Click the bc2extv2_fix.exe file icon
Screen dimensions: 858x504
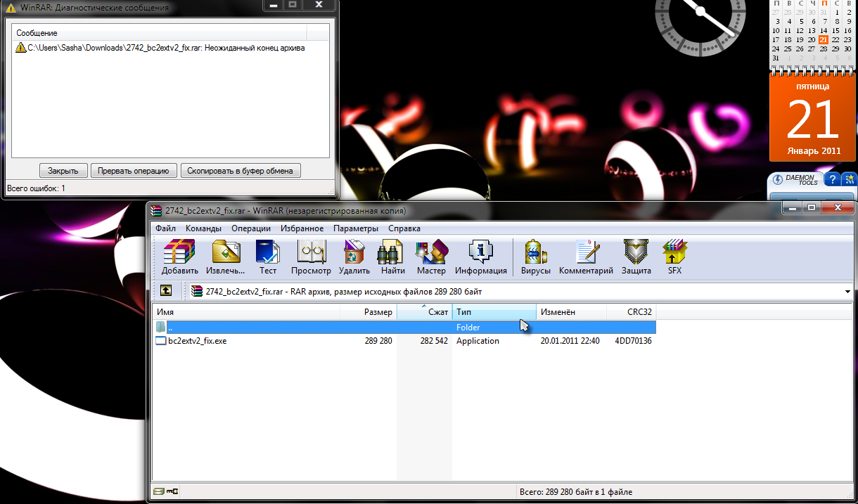[160, 341]
